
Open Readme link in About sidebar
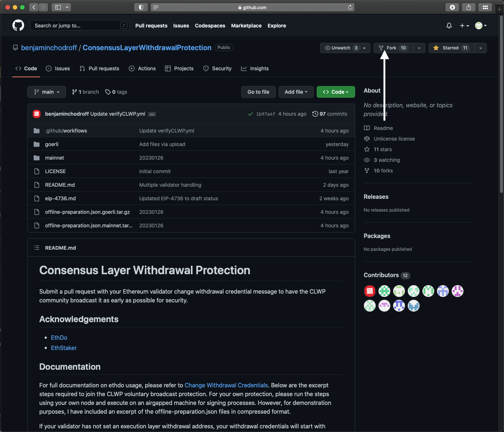[379, 128]
